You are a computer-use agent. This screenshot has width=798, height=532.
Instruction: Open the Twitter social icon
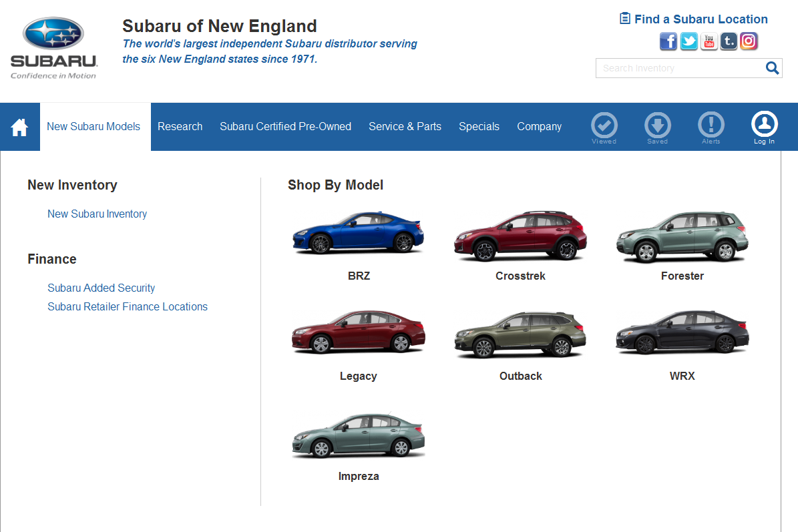pyautogui.click(x=688, y=41)
